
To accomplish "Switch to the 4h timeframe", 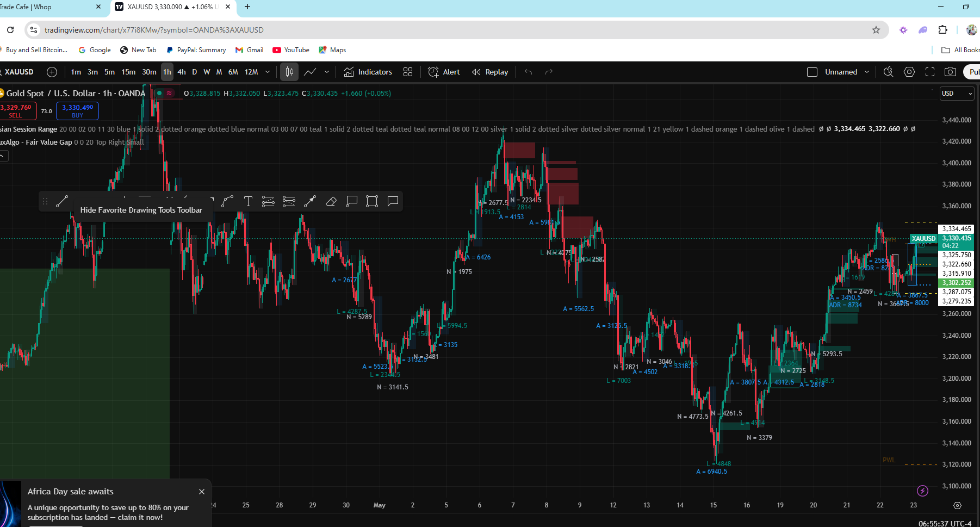I will click(x=182, y=72).
